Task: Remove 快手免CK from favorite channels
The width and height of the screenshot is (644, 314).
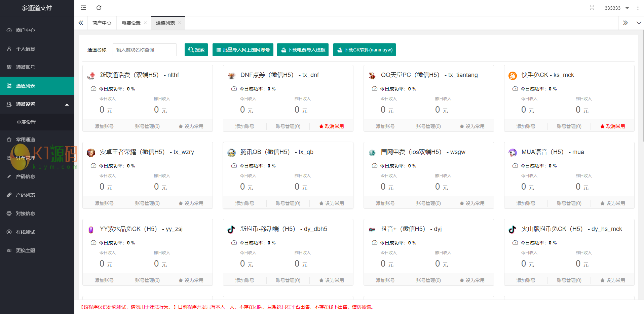Action: 612,126
